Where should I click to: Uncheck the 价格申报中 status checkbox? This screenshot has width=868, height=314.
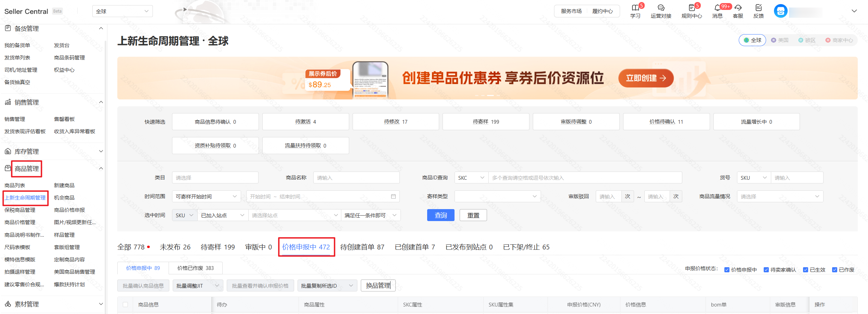(727, 270)
